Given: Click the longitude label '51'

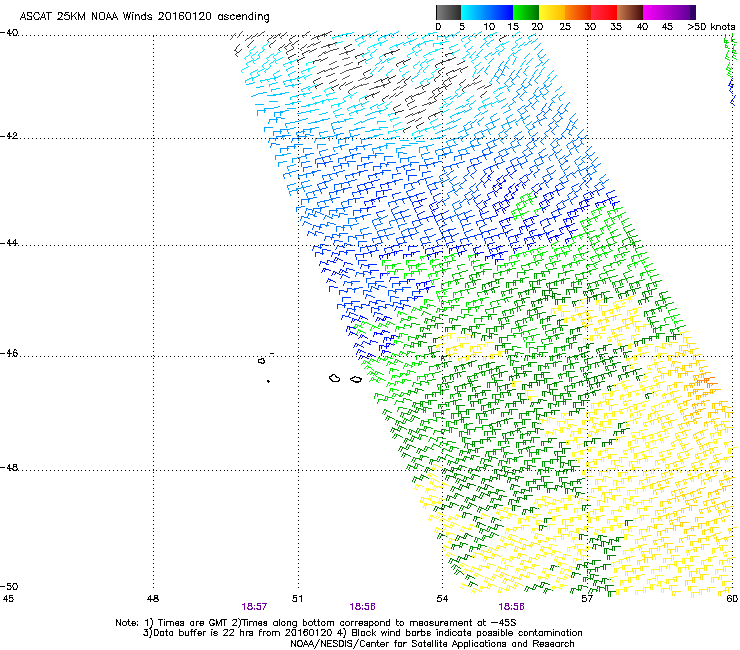Looking at the screenshot, I should (x=297, y=599).
